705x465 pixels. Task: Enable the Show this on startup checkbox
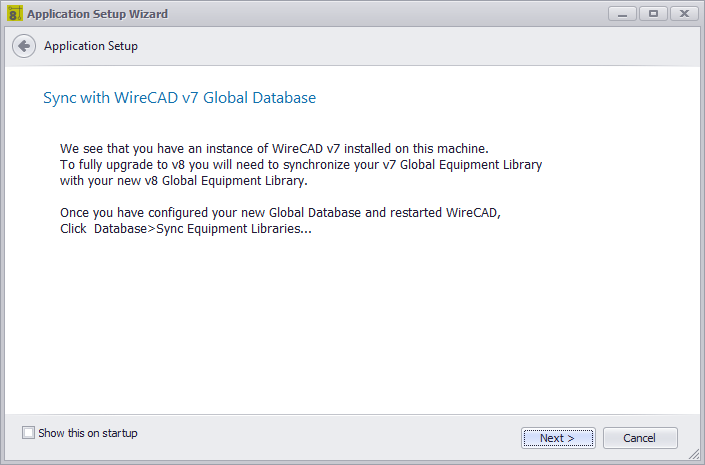[x=28, y=433]
